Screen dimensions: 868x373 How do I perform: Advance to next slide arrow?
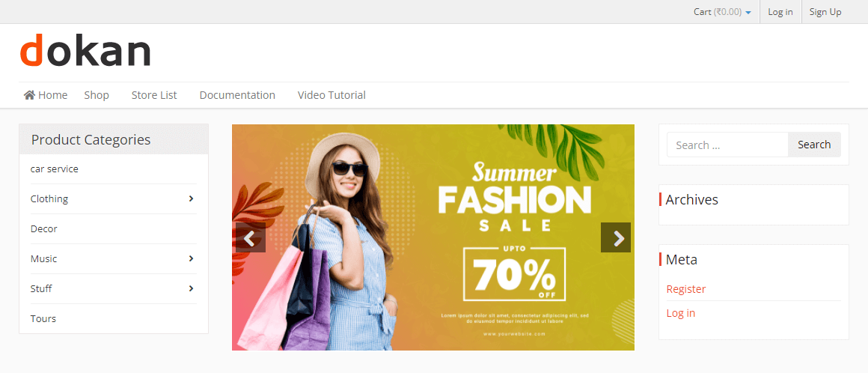616,237
